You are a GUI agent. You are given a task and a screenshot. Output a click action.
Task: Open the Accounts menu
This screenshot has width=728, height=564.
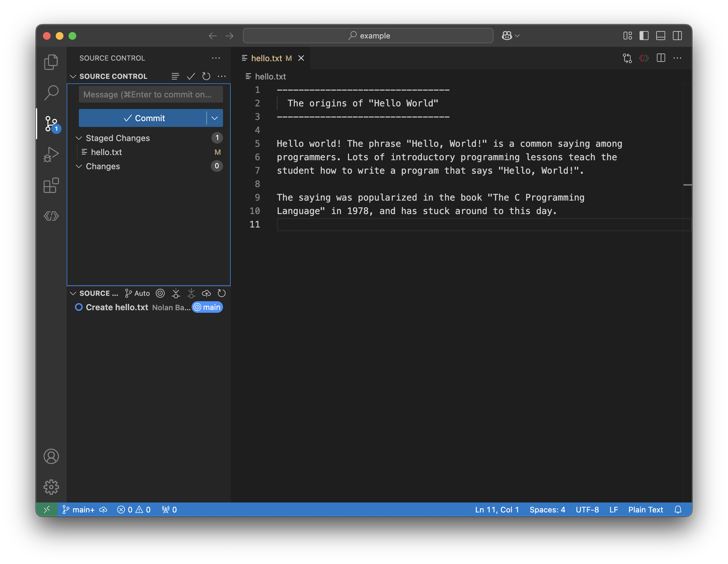[51, 456]
